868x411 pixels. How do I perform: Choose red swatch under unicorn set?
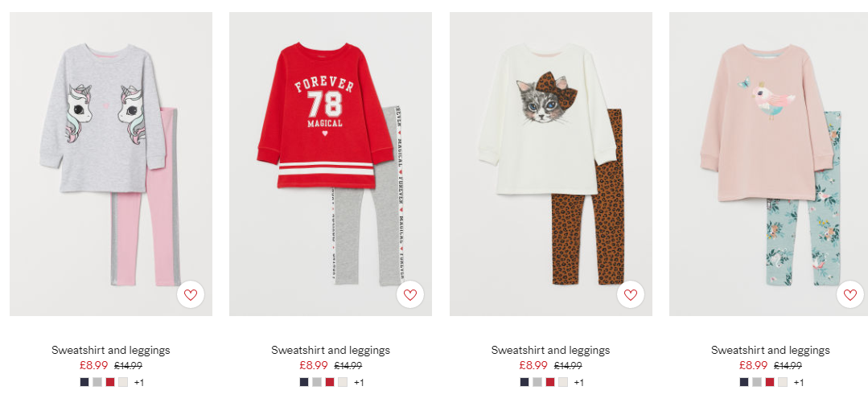pos(110,382)
